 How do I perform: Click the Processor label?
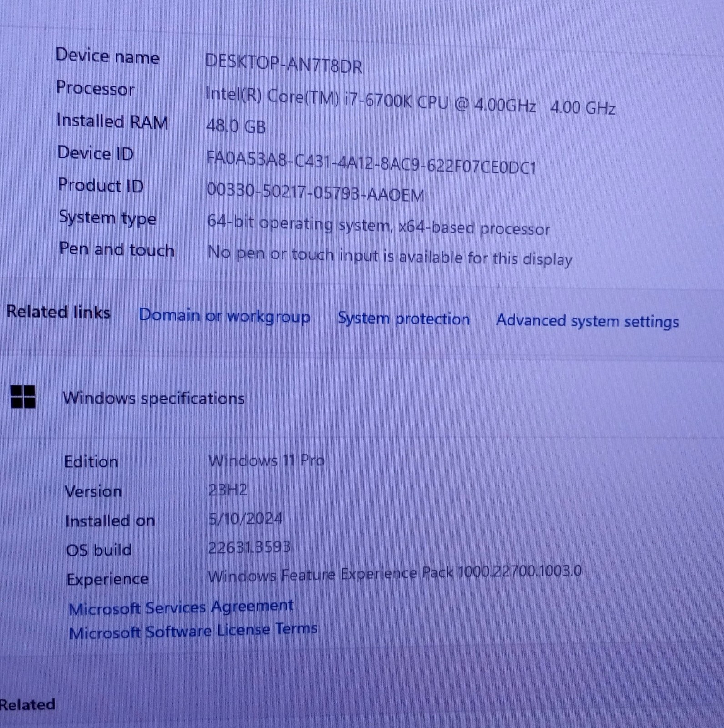click(x=96, y=88)
